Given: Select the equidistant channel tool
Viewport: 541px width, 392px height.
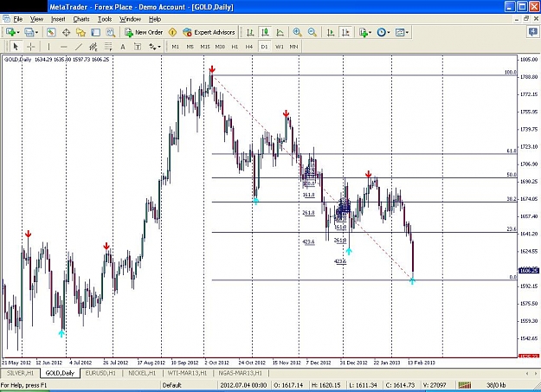Looking at the screenshot, I should point(93,47).
